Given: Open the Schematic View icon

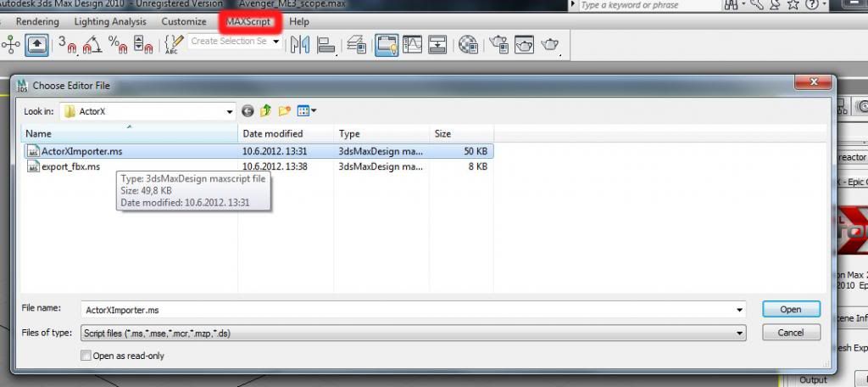Looking at the screenshot, I should click(x=437, y=45).
